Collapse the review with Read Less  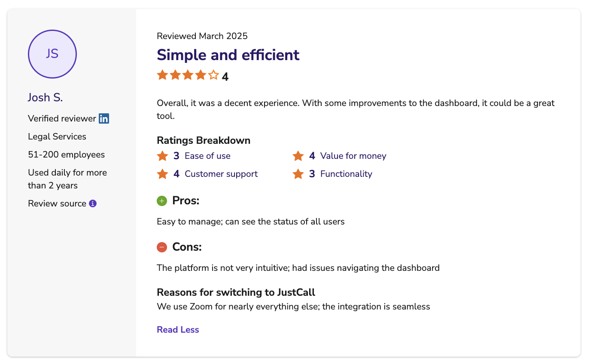(178, 330)
